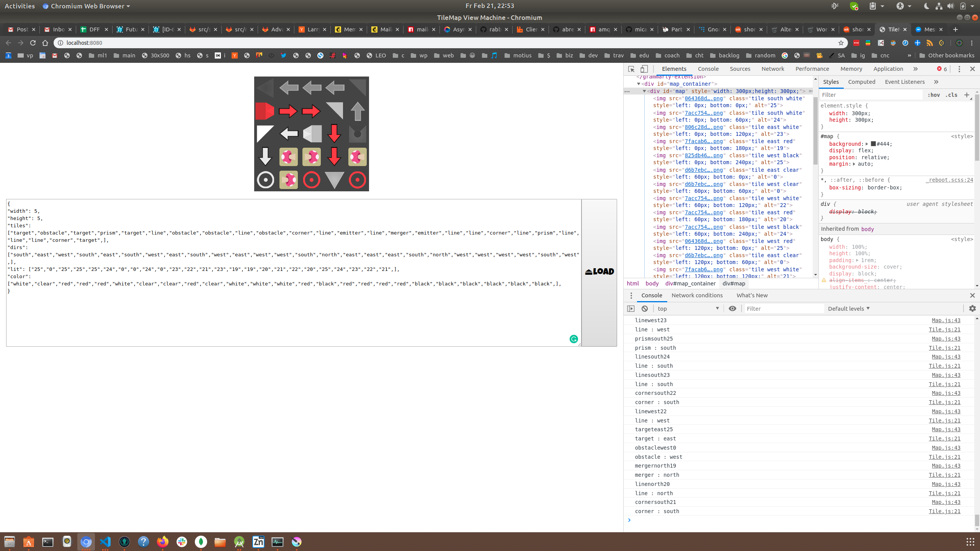This screenshot has width=980, height=551.
Task: Open the Application tab
Action: click(888, 69)
